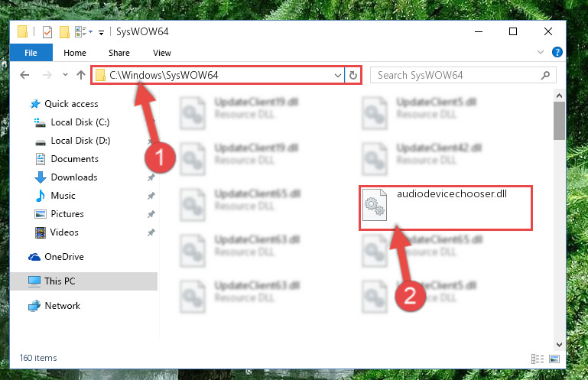Select the audiodevicechooser.dll file
This screenshot has width=588, height=380.
pyautogui.click(x=446, y=207)
